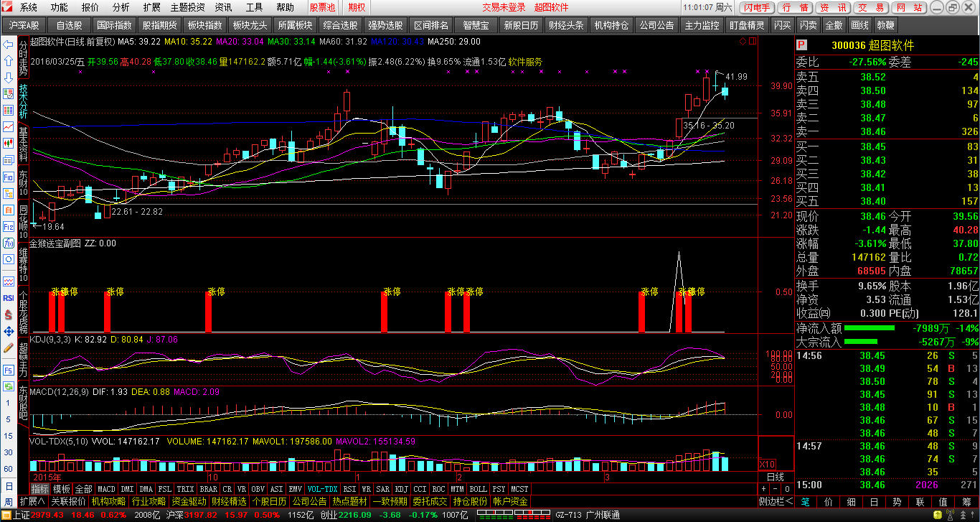Click the 闪电手 button

pos(756,7)
